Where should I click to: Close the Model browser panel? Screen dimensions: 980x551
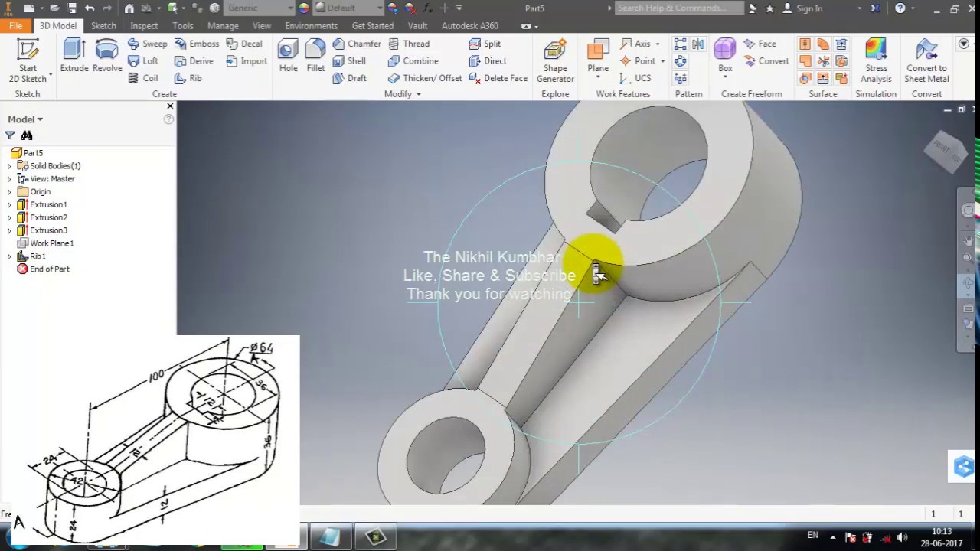[x=170, y=106]
